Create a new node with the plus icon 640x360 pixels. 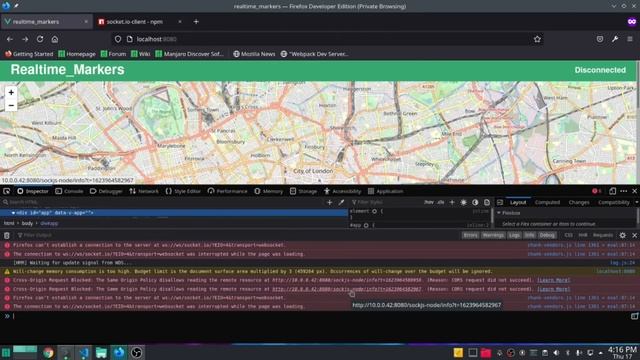(329, 202)
